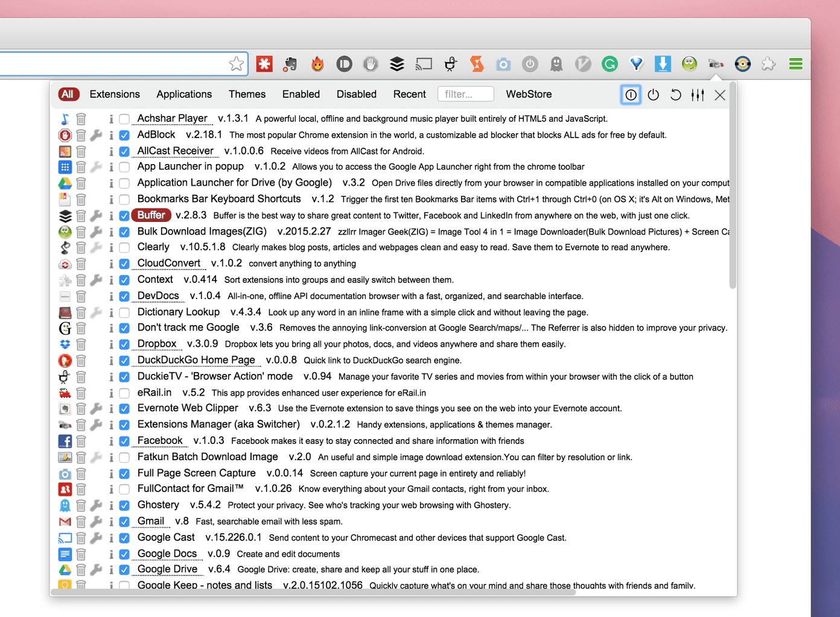
Task: Click the trash icon for Buffer
Action: pyautogui.click(x=81, y=216)
